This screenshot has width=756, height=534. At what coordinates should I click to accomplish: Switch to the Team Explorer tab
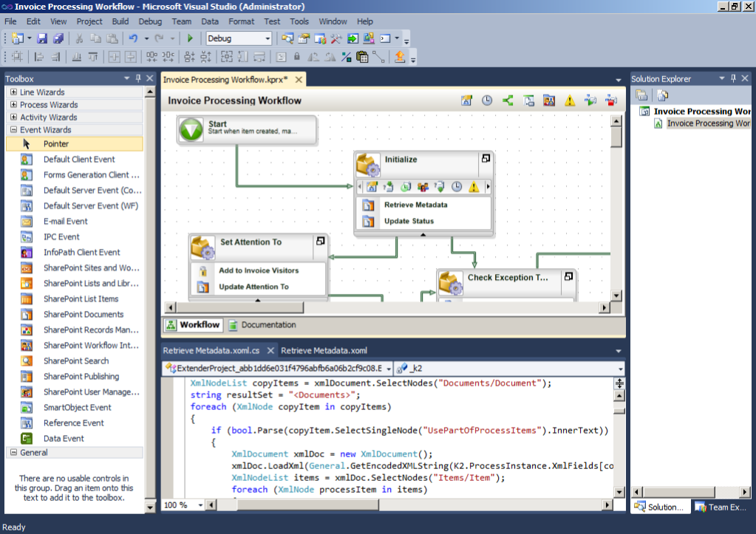point(722,507)
